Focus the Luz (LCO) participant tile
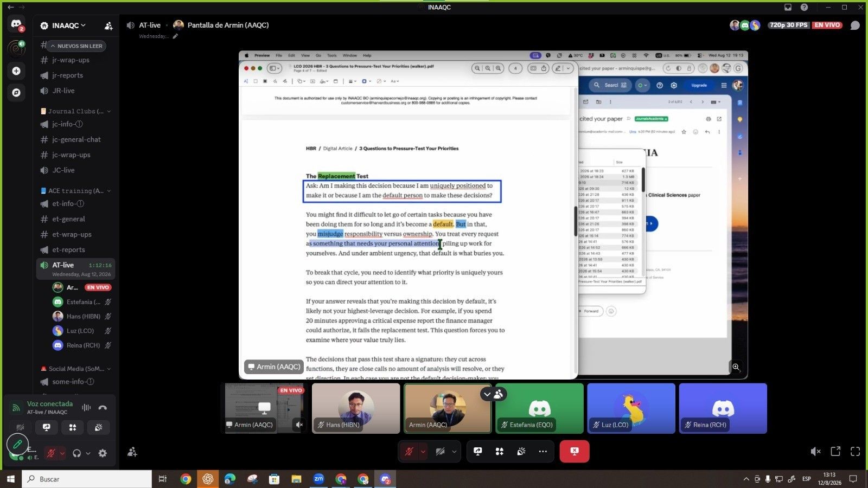868x488 pixels. (631, 408)
